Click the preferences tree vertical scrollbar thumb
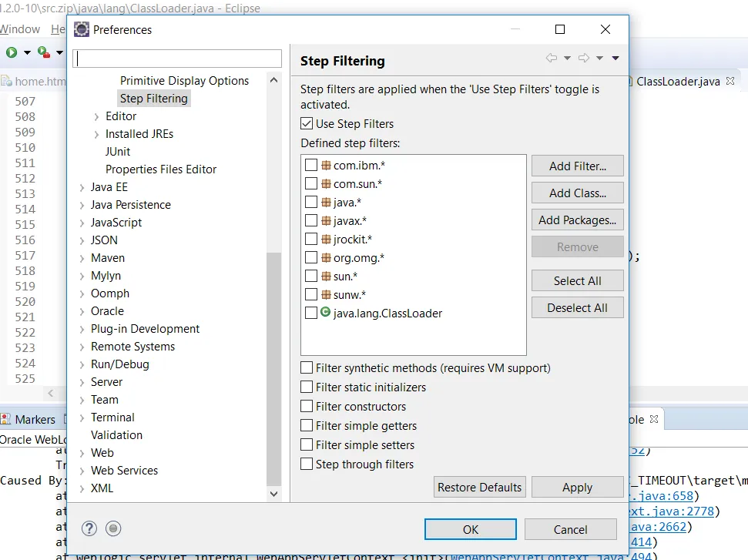Screen dimensions: 748x560 [273, 368]
